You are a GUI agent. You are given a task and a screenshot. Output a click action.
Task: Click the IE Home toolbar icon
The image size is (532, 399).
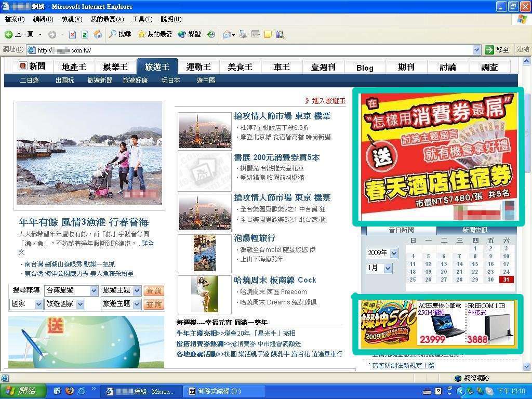[98, 34]
